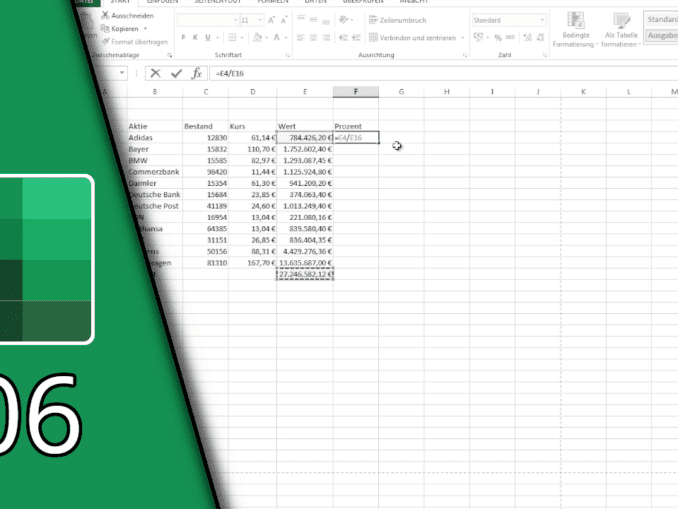
Task: Toggle bold formatting (F)
Action: click(x=183, y=38)
